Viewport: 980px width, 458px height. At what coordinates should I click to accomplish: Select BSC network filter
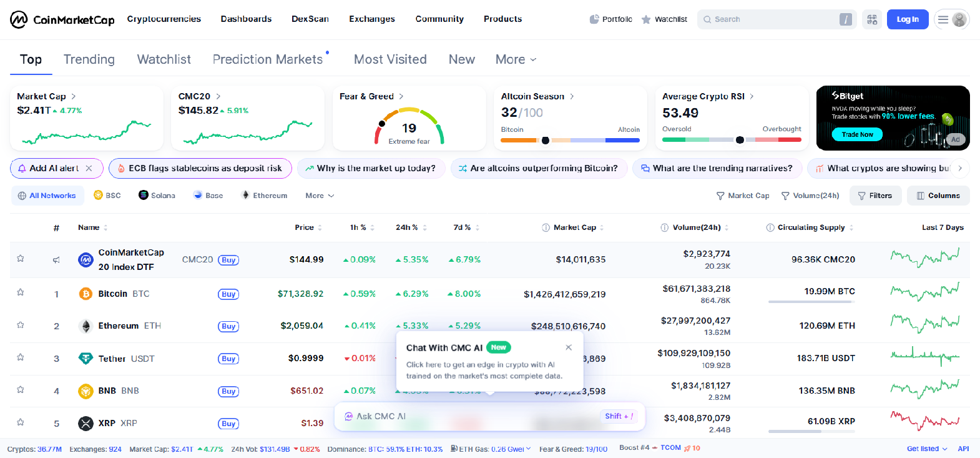click(x=107, y=196)
